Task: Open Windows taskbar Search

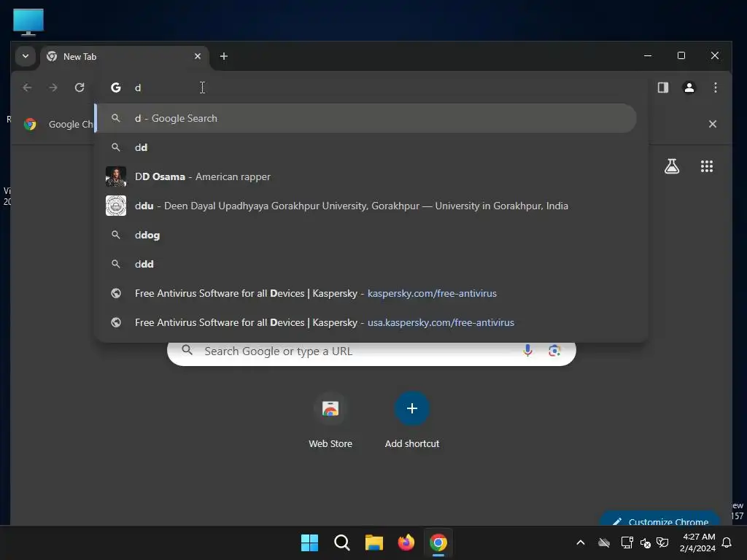Action: 341,542
